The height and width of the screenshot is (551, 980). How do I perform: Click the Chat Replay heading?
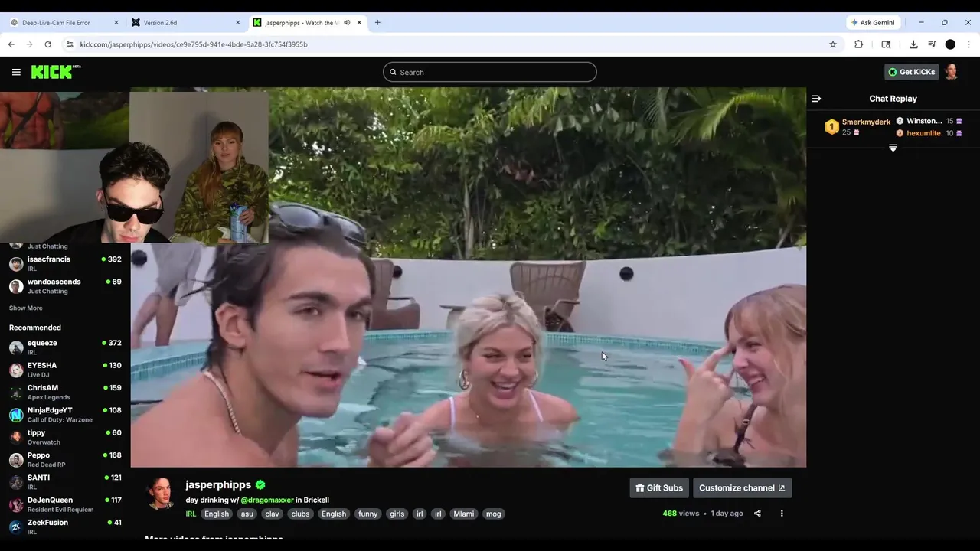(x=893, y=99)
